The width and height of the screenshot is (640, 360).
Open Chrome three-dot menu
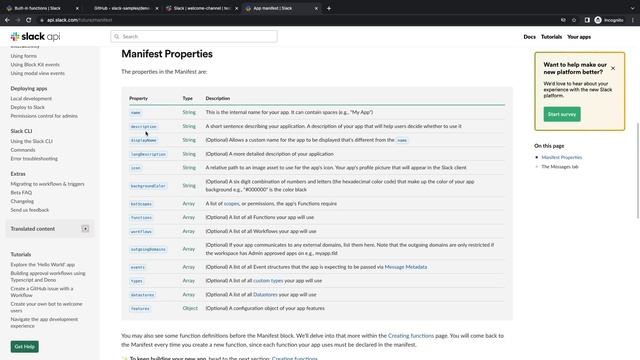click(x=633, y=20)
